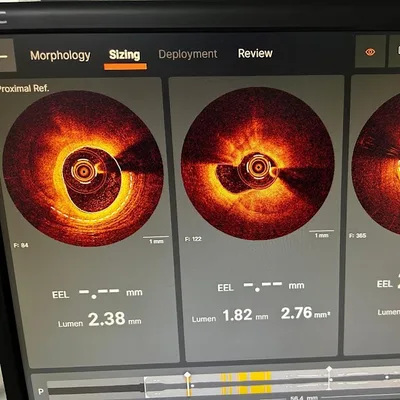Click the dash button left of Morphology
This screenshot has width=400, height=400.
pos(6,56)
